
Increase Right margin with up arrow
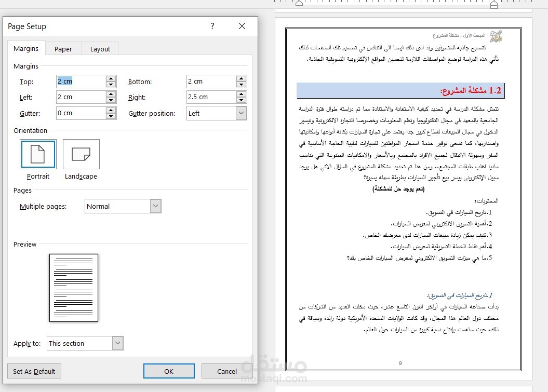click(241, 94)
